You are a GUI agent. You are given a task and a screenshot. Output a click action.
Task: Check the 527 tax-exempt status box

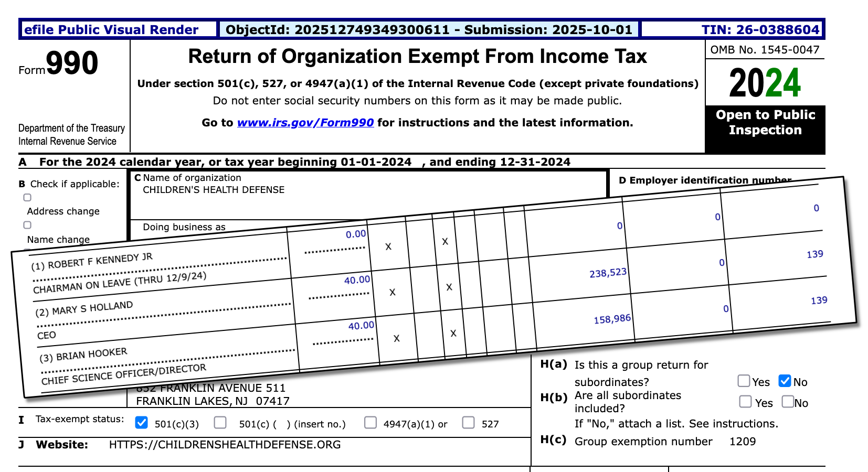tap(469, 423)
